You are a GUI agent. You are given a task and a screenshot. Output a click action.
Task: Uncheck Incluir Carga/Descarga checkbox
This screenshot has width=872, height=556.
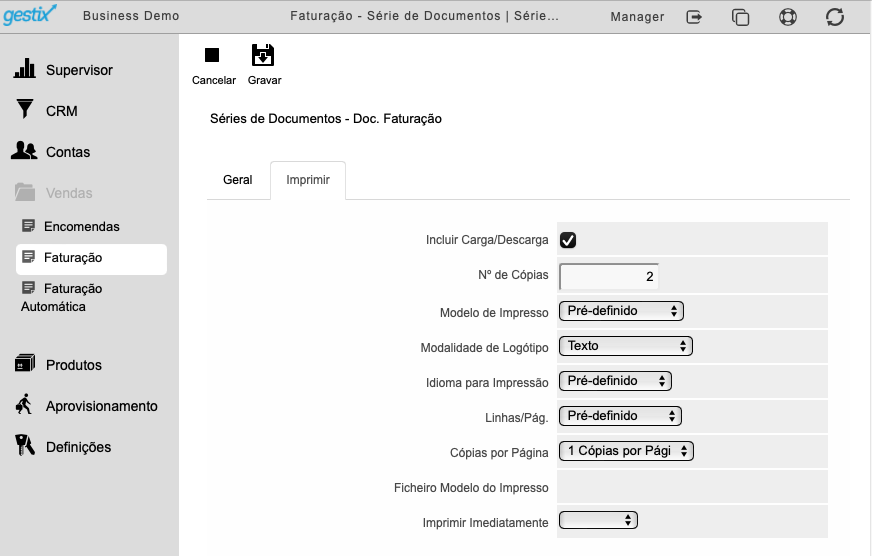coord(568,240)
